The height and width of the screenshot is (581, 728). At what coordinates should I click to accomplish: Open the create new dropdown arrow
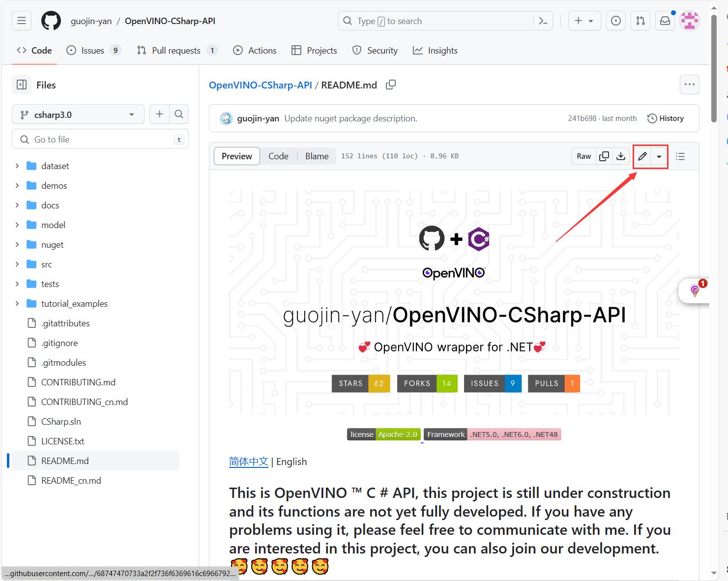point(591,21)
